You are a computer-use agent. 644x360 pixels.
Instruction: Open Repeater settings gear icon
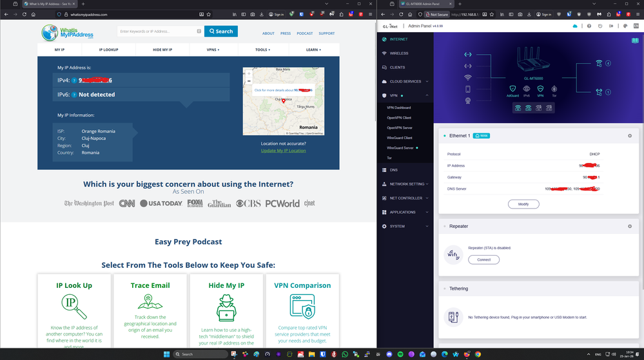point(630,226)
